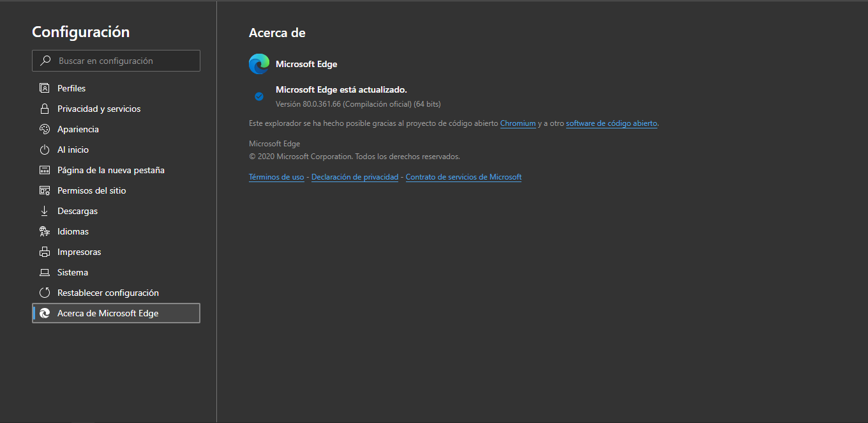Open the Descargas section

(116, 211)
